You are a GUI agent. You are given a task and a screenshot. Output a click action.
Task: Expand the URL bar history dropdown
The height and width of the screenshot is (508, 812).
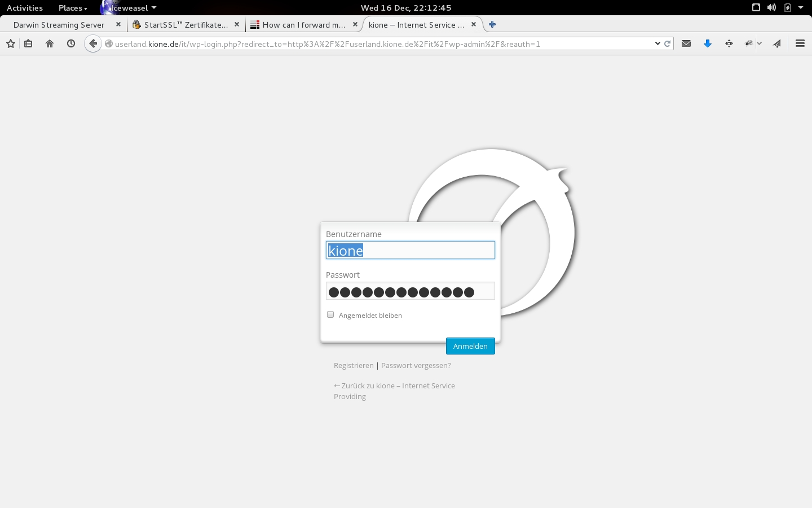pyautogui.click(x=657, y=43)
